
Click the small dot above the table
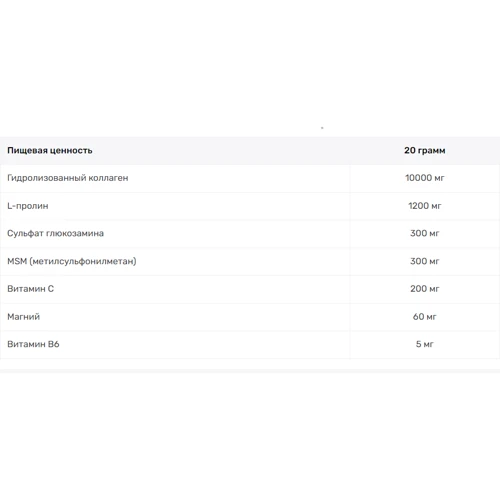click(322, 128)
